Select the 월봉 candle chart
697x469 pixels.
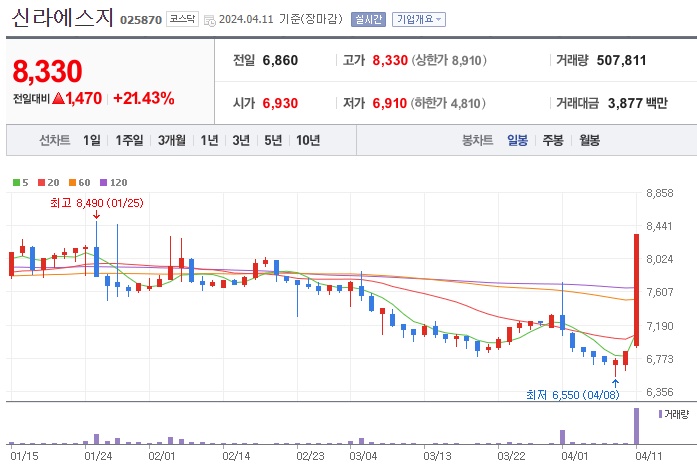(589, 140)
